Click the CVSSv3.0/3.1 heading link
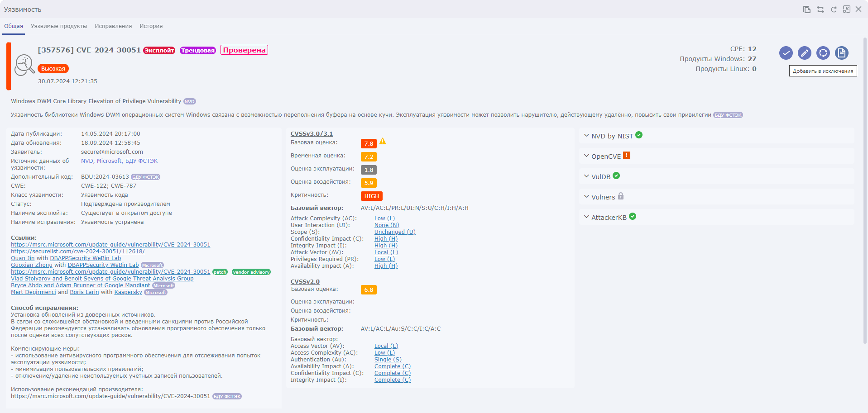868x413 pixels. tap(312, 134)
